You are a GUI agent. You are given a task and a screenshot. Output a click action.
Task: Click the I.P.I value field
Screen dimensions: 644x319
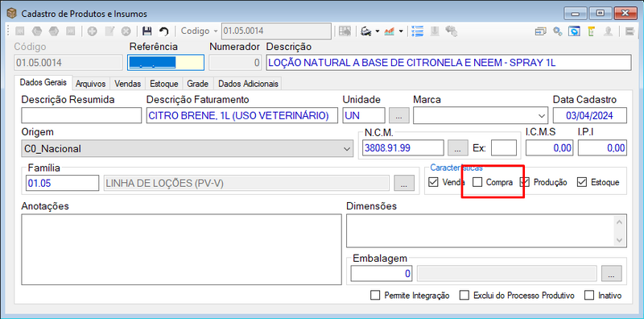click(x=602, y=148)
